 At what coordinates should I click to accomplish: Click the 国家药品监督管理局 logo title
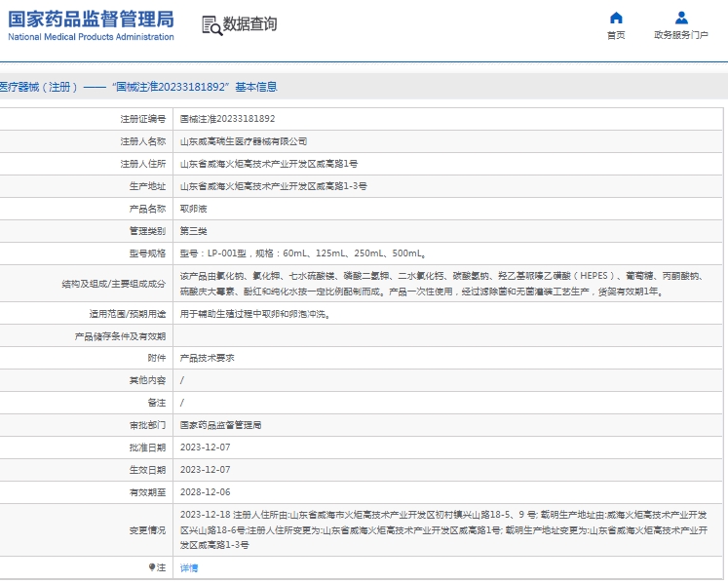coord(91,19)
